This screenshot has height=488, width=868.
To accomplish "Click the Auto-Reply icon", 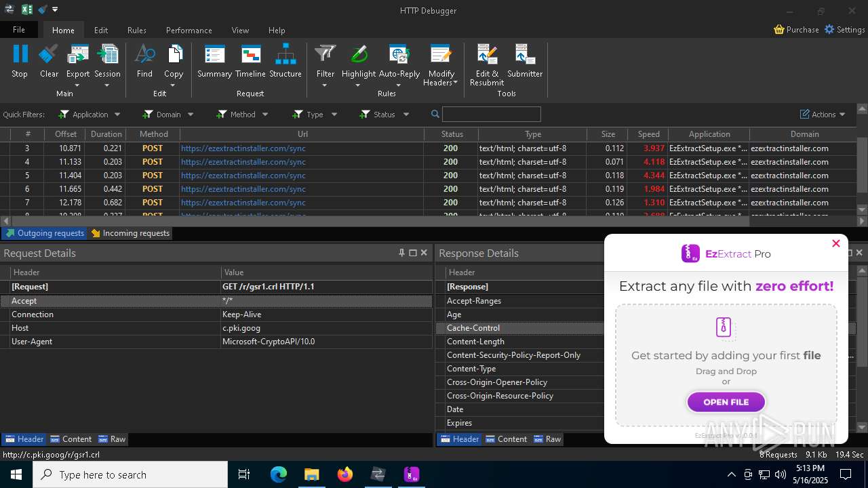I will 399,54.
